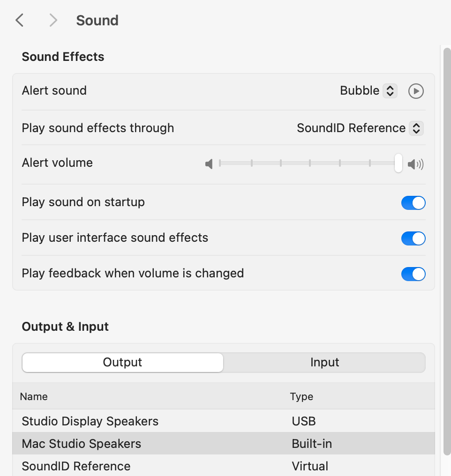The height and width of the screenshot is (476, 451).
Task: Go back with the left chevron arrow
Action: 19,20
